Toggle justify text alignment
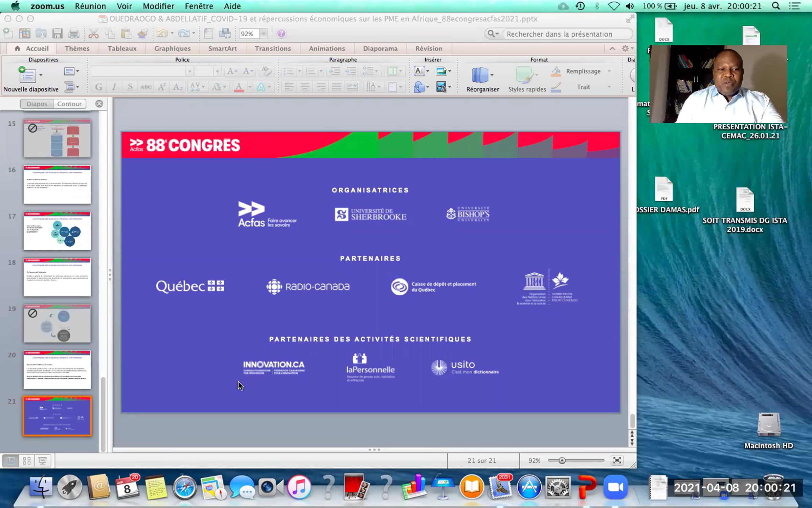 tap(336, 87)
